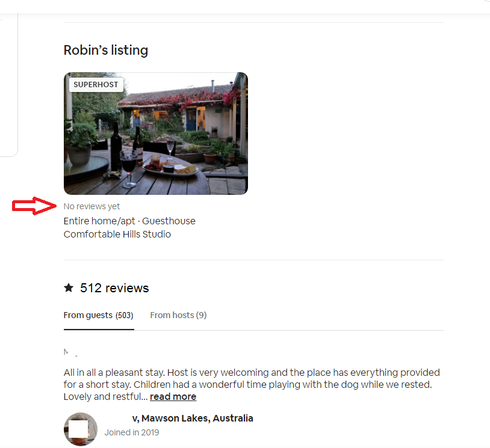Viewport: 490px width, 448px height.
Task: Click the Robin's listing heading
Action: tap(105, 51)
